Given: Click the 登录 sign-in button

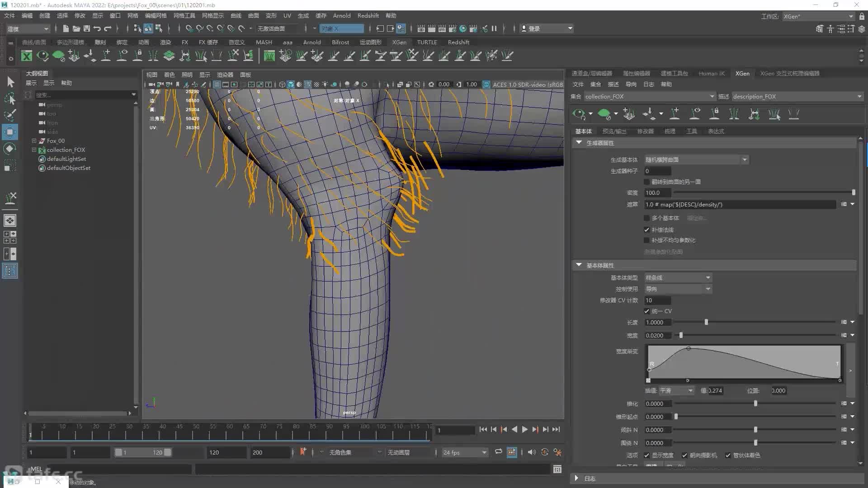Looking at the screenshot, I should pyautogui.click(x=546, y=28).
